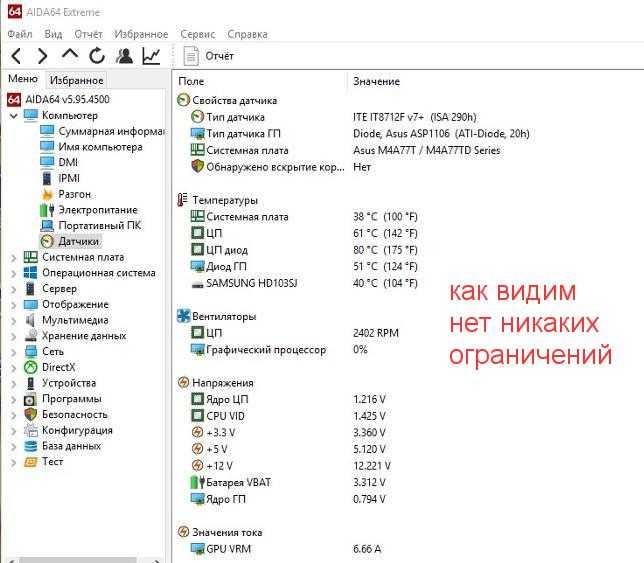Select the IPMI icon
This screenshot has height=563, width=644.
pos(47,178)
